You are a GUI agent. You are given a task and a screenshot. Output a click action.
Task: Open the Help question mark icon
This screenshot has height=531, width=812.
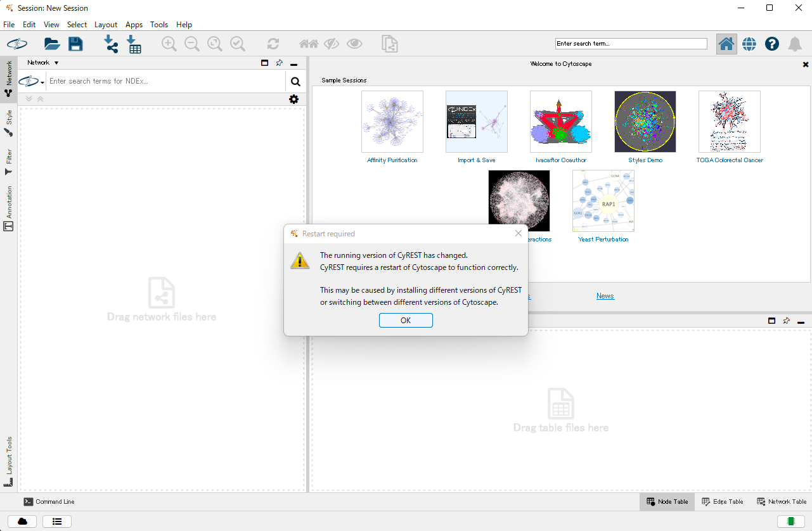point(771,44)
